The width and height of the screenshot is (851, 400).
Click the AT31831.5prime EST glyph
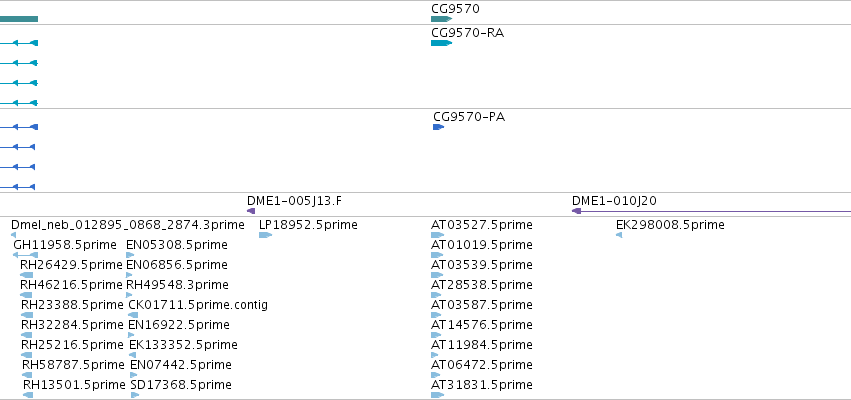437,396
